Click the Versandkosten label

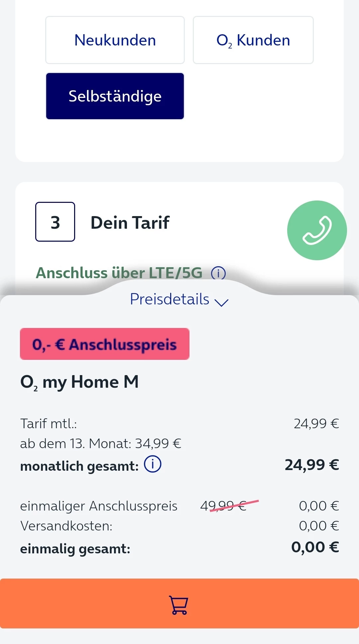(x=66, y=526)
